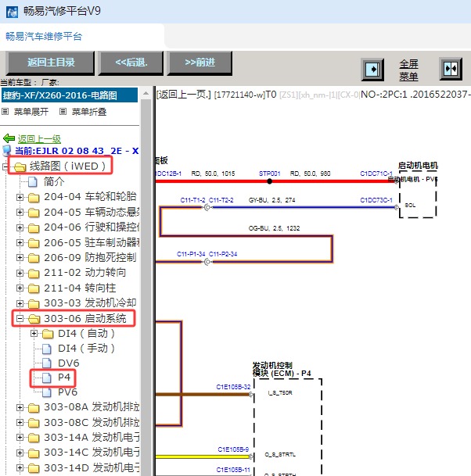Click the collapse-panels icon right of 全屏菜单

[x=451, y=69]
